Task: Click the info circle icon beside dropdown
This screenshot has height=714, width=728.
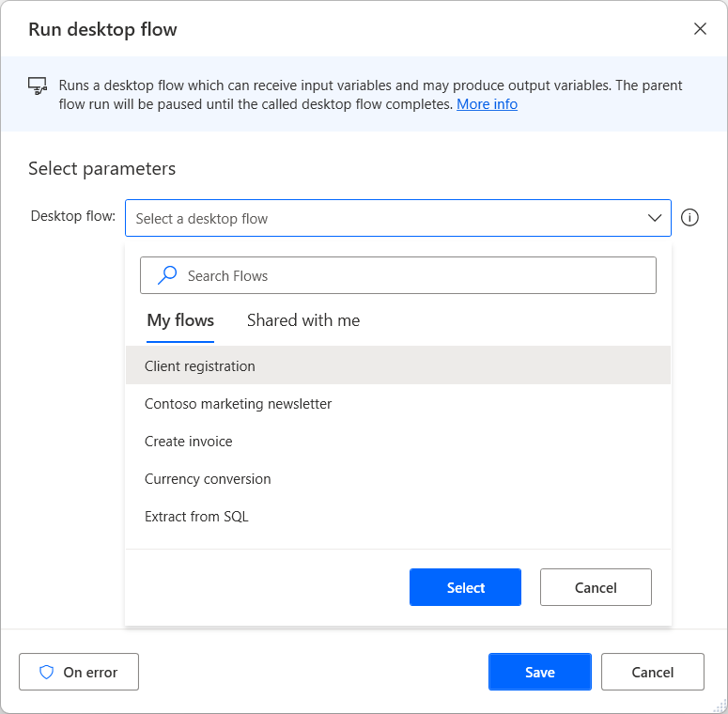Action: click(689, 217)
